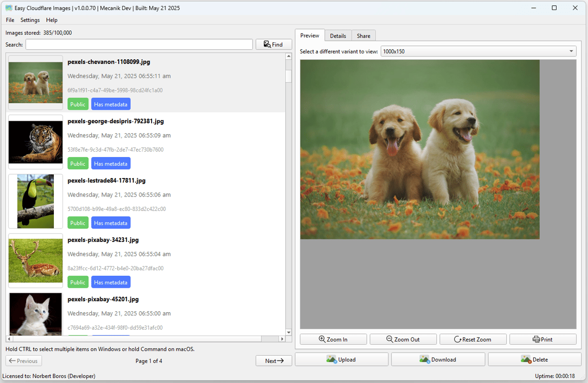Click the Download button's image icon
The width and height of the screenshot is (588, 383).
click(424, 360)
